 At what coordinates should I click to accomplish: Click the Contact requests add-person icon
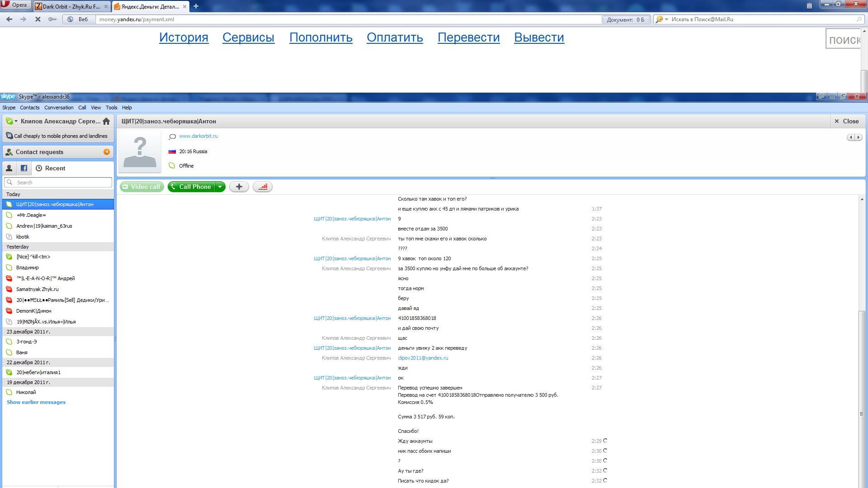[9, 152]
